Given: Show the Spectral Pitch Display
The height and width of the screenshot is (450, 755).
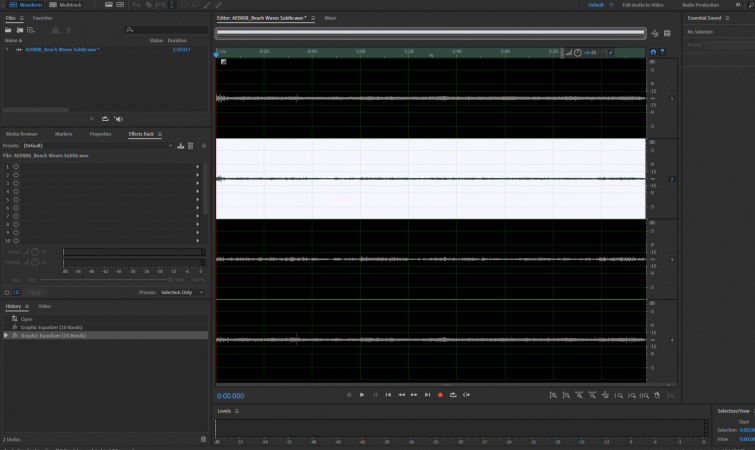Looking at the screenshot, I should 120,5.
